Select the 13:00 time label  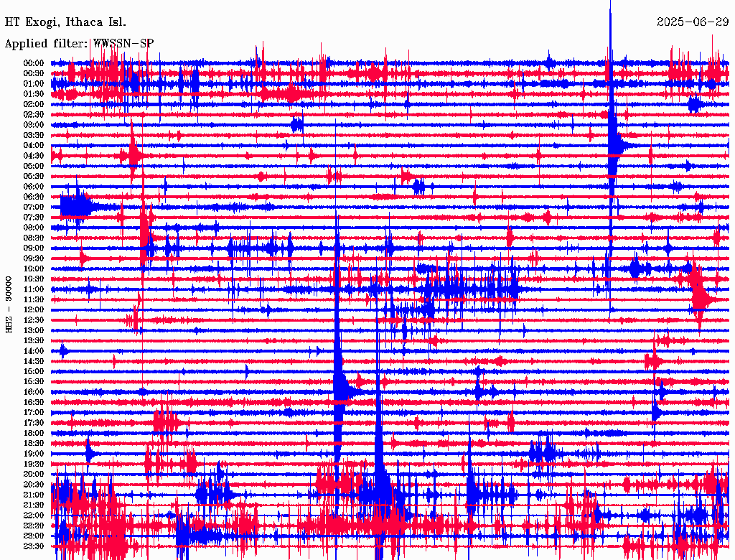pos(34,331)
